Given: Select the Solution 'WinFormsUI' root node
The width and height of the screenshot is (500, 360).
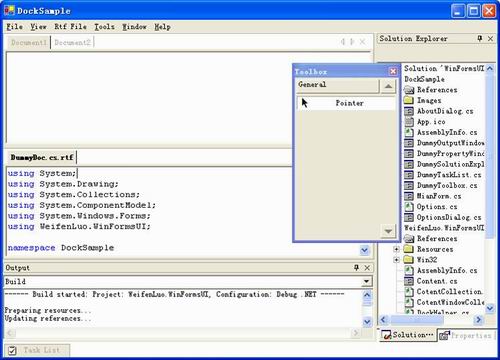Looking at the screenshot, I should click(444, 68).
